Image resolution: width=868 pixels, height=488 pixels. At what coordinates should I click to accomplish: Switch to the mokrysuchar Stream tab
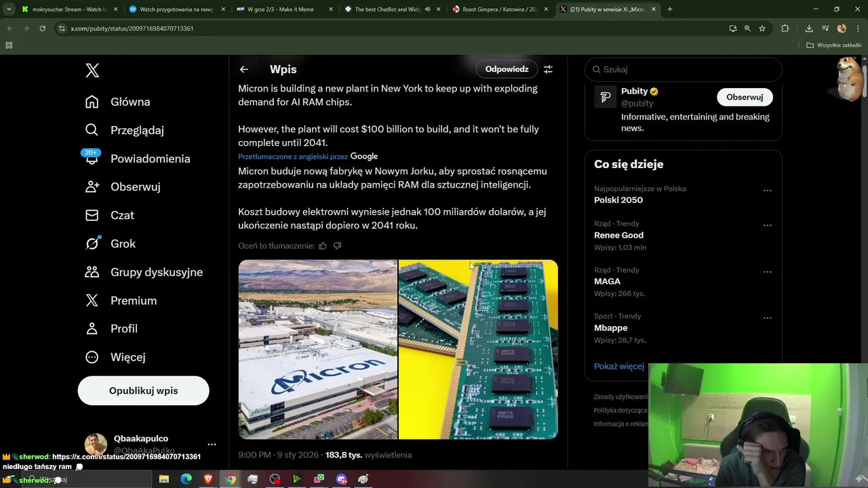coord(69,9)
